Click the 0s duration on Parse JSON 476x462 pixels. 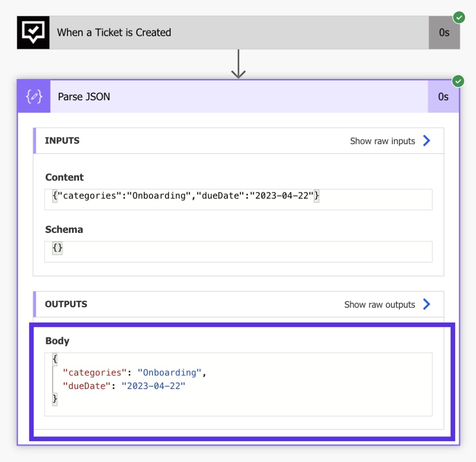click(443, 97)
